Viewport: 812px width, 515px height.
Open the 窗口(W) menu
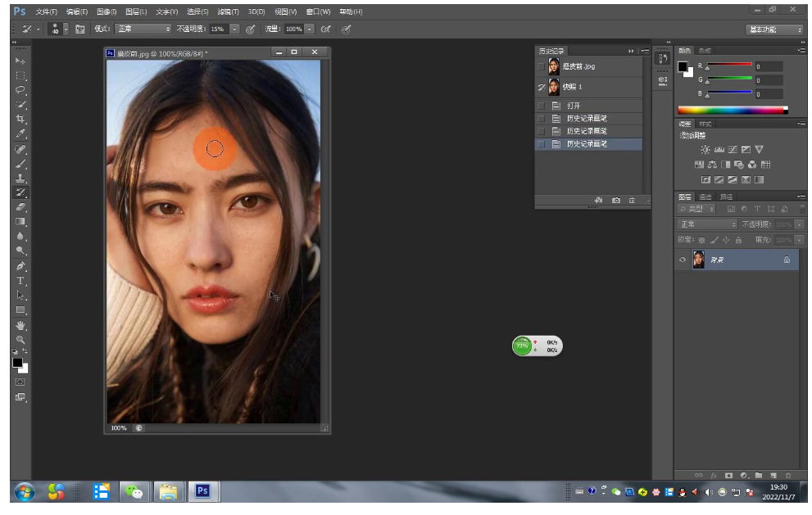pyautogui.click(x=318, y=11)
